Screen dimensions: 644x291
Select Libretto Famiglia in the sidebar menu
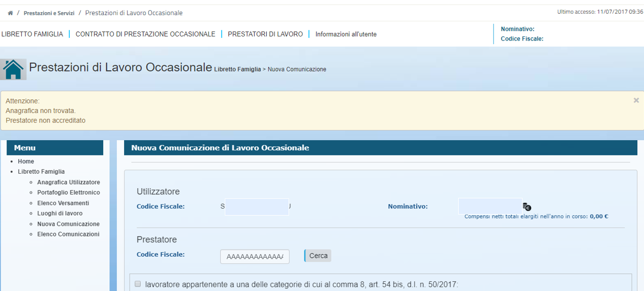point(41,172)
